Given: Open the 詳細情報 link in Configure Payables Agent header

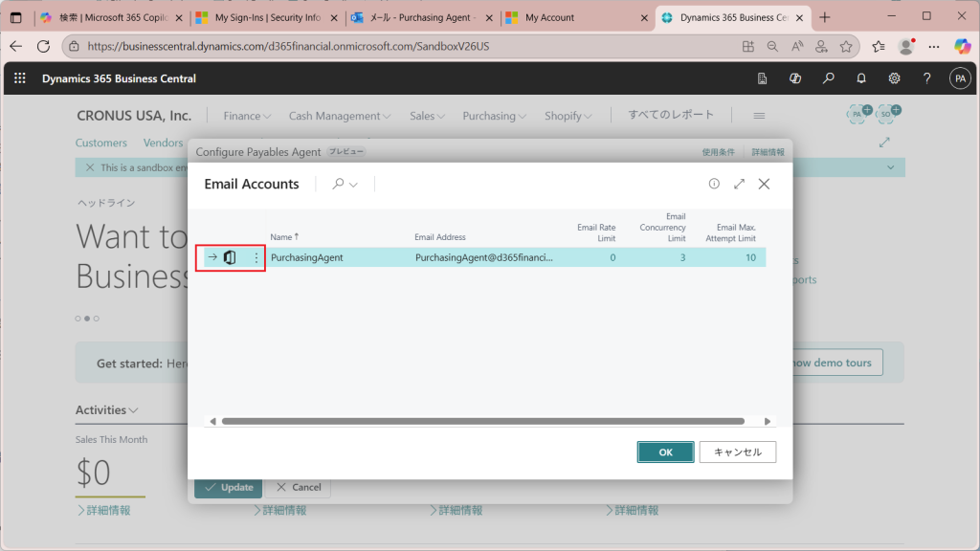Looking at the screenshot, I should (x=768, y=152).
